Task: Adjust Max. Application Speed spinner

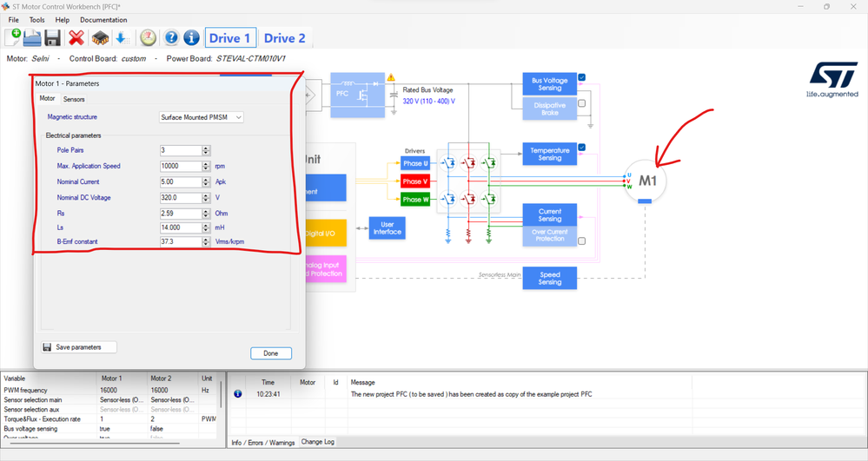Action: pos(206,166)
